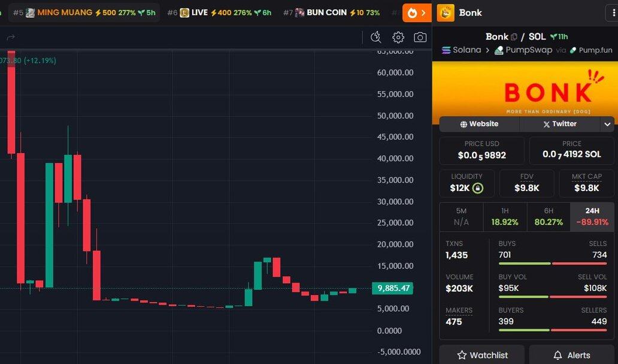Click the (+12.19%) change text on chart
The image size is (618, 364).
[x=40, y=60]
